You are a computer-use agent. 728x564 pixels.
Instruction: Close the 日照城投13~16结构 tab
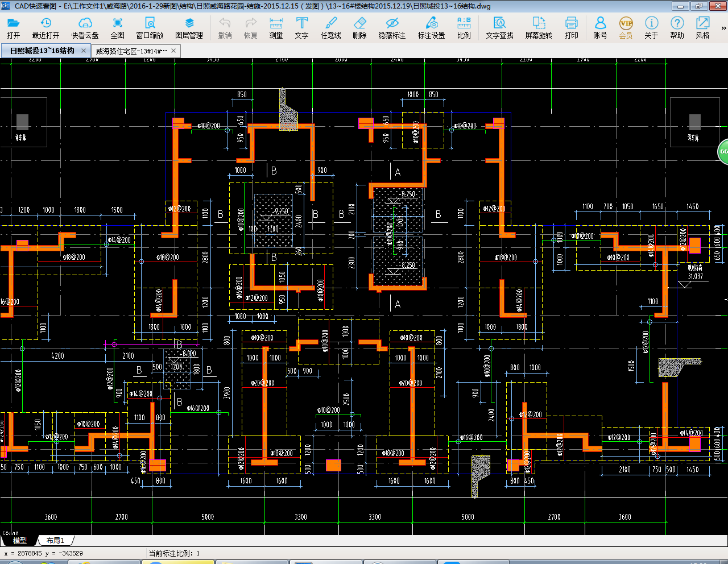[84, 51]
